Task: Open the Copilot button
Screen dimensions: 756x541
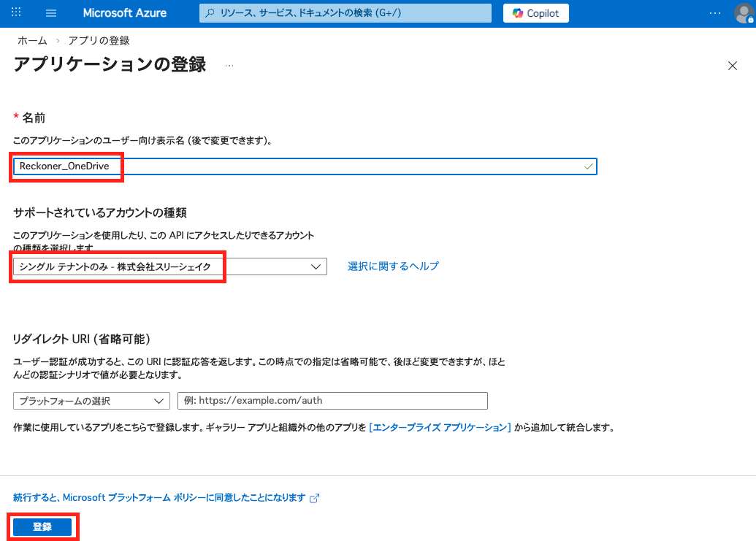Action: tap(535, 13)
